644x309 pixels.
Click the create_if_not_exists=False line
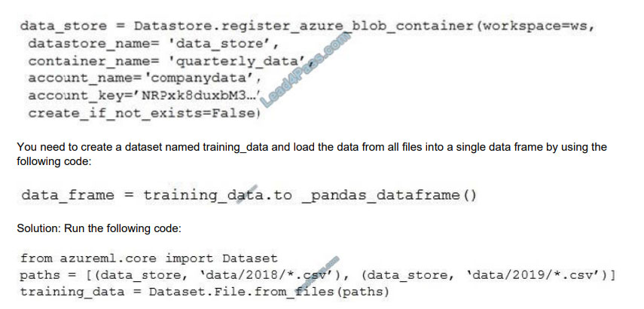[x=144, y=113]
